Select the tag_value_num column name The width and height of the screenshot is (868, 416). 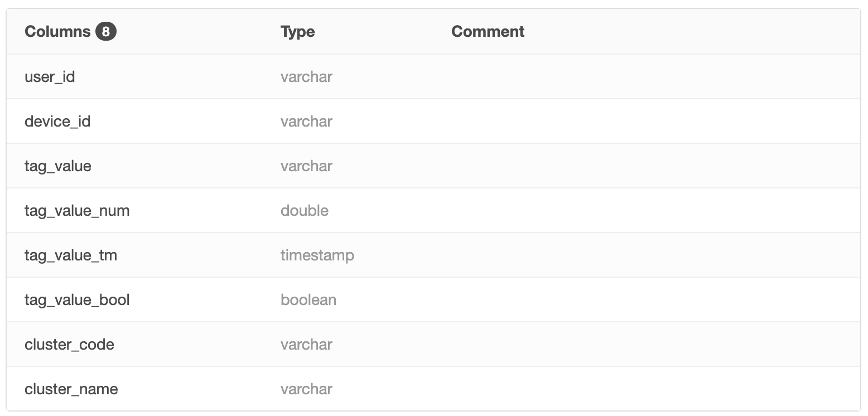[77, 211]
